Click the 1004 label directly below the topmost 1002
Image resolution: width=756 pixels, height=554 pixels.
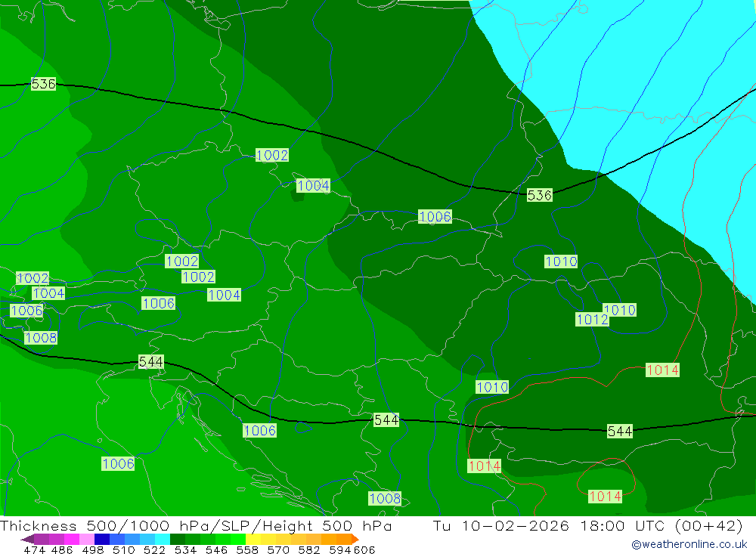314,185
